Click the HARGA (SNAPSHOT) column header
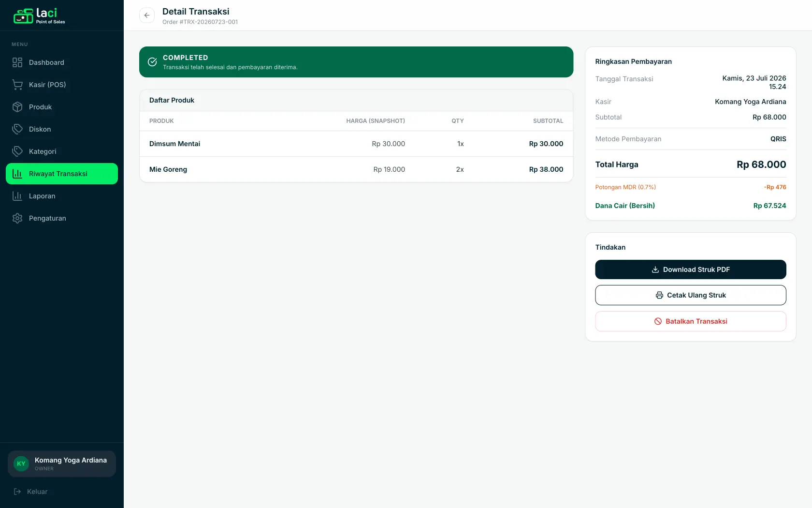The image size is (812, 508). pos(376,121)
